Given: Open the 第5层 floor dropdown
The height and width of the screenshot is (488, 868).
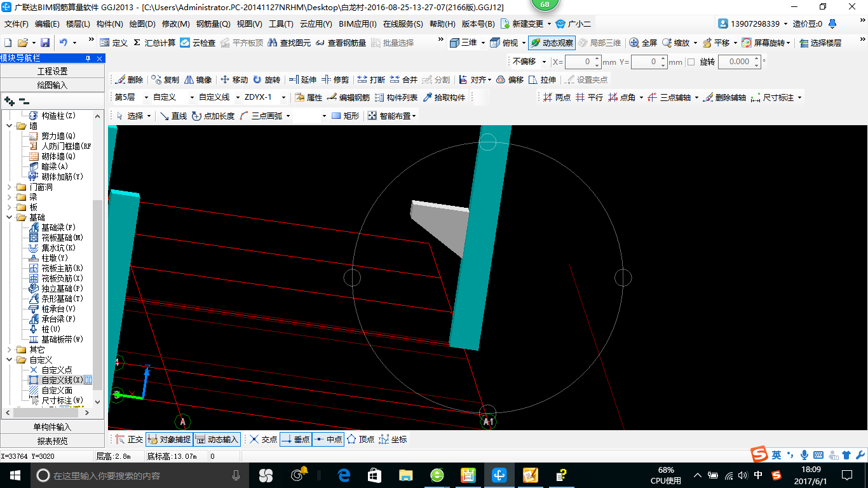Looking at the screenshot, I should 146,97.
